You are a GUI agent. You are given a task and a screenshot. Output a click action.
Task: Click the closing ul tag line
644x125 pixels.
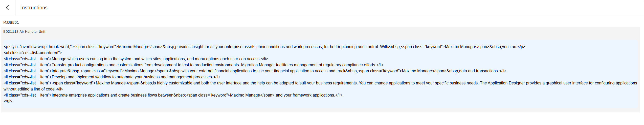[8, 101]
